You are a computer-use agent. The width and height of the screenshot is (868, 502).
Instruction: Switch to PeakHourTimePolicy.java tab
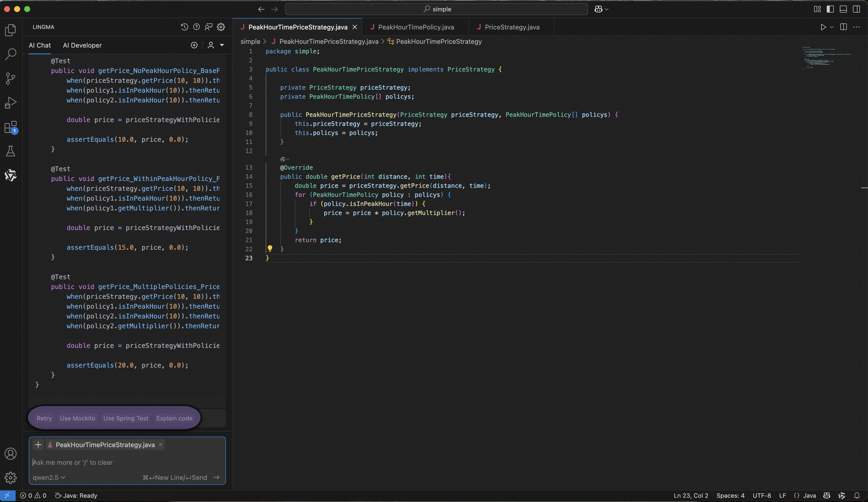(x=416, y=27)
